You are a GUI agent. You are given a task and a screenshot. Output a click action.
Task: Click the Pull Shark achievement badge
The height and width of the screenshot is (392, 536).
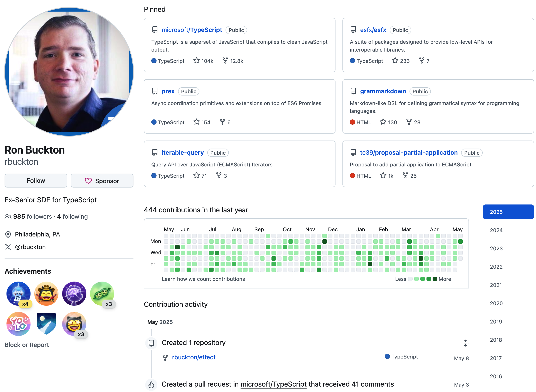click(18, 293)
